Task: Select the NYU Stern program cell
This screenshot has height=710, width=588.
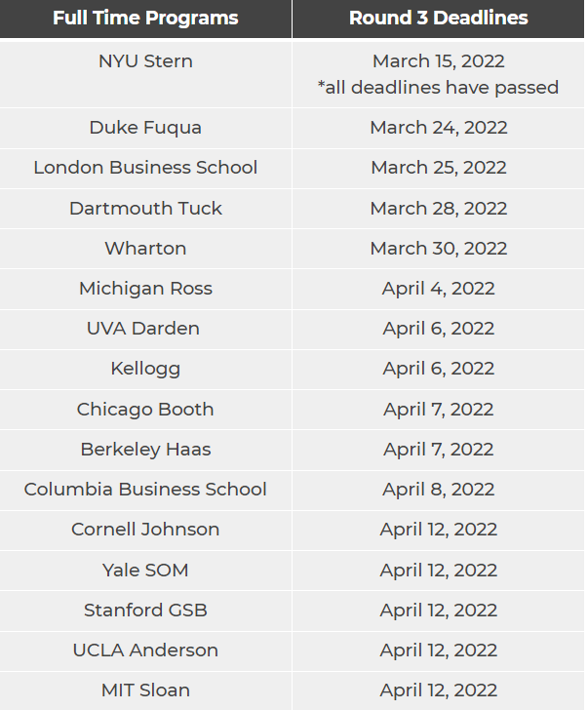Action: tap(145, 61)
